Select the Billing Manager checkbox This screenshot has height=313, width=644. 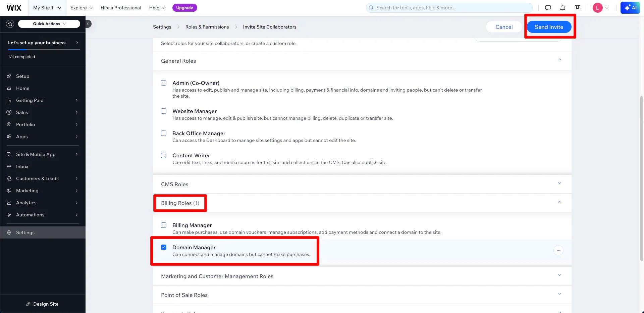point(164,225)
